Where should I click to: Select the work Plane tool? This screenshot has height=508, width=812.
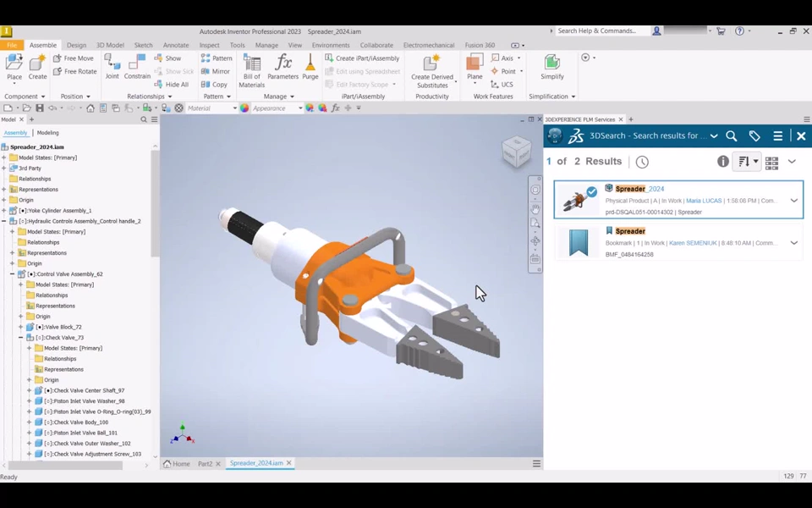point(475,68)
